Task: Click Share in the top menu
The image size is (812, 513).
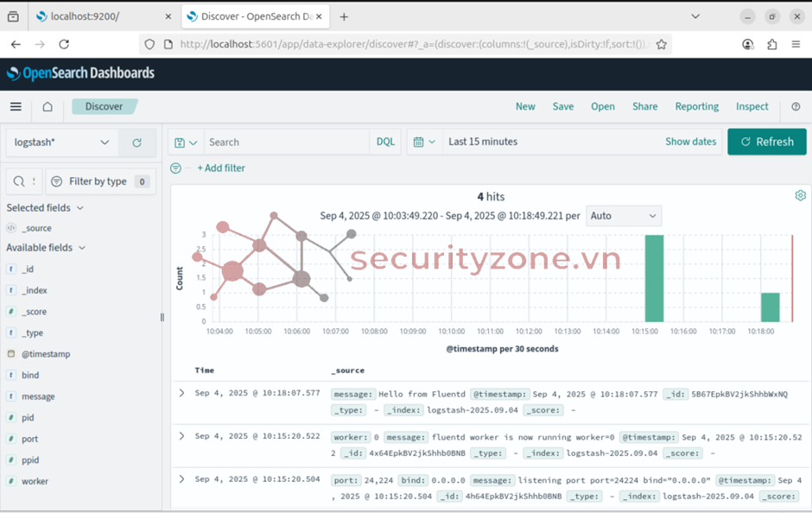Action: coord(644,106)
